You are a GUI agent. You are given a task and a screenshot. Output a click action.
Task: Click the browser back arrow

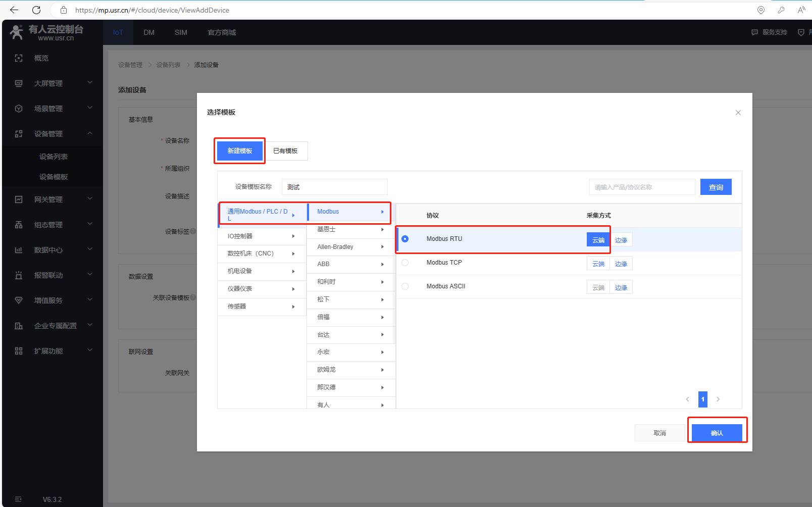click(x=14, y=10)
